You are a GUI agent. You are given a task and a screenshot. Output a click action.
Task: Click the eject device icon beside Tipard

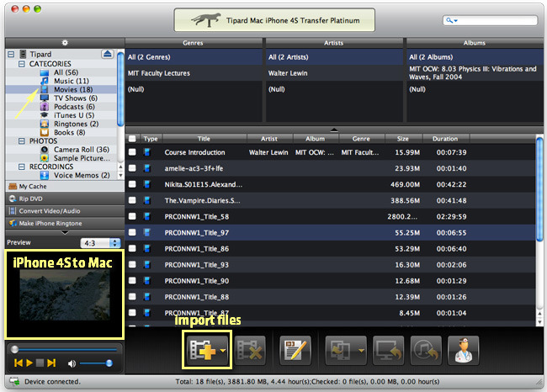[x=108, y=54]
